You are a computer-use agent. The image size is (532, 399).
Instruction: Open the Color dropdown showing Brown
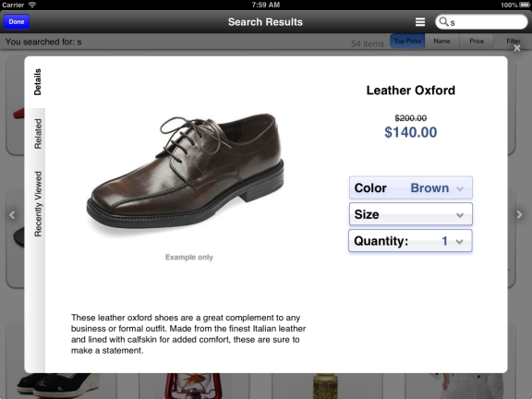pos(410,187)
